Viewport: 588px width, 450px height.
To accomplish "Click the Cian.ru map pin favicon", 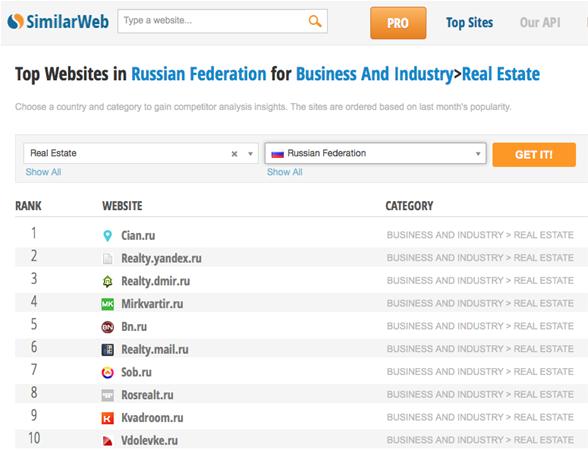I will [x=107, y=236].
